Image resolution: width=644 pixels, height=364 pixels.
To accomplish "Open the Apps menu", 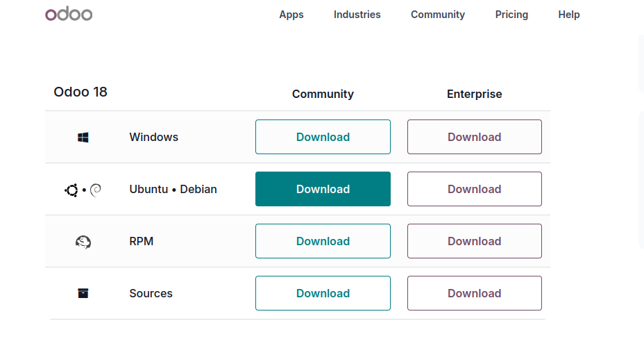I will 291,15.
